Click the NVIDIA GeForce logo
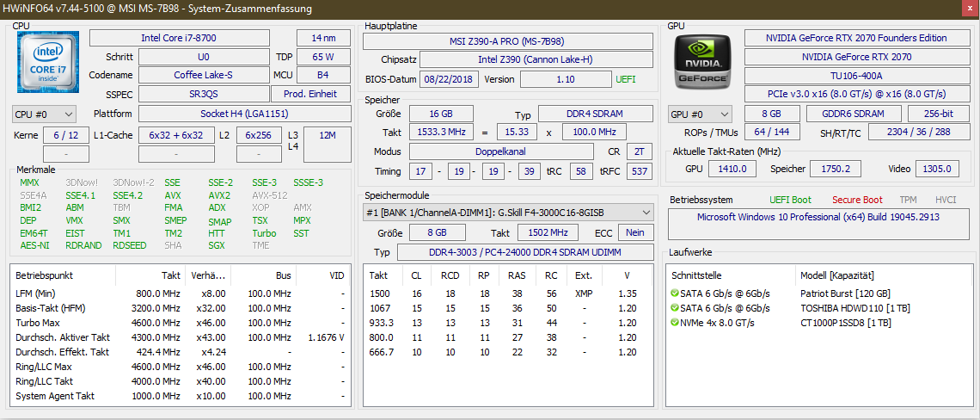 tap(704, 61)
